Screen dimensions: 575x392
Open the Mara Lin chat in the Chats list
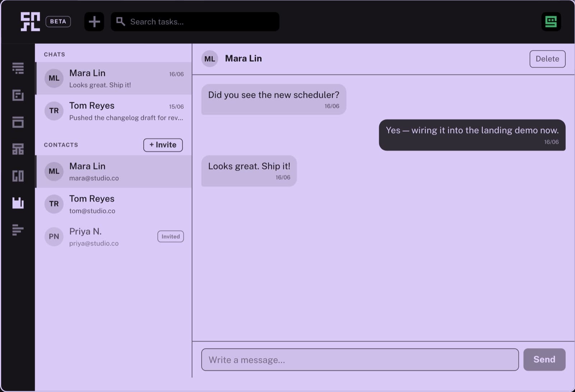pos(114,78)
